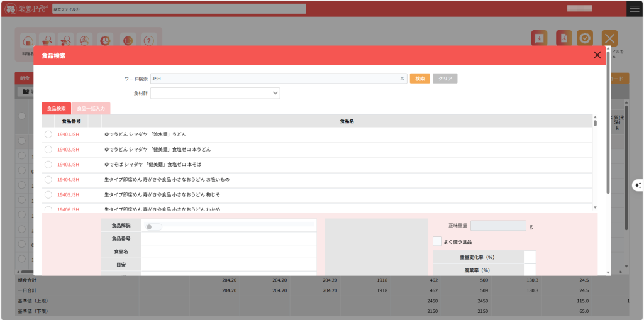The width and height of the screenshot is (644, 320).
Task: Select radio button for food 19401.JSH
Action: click(48, 135)
